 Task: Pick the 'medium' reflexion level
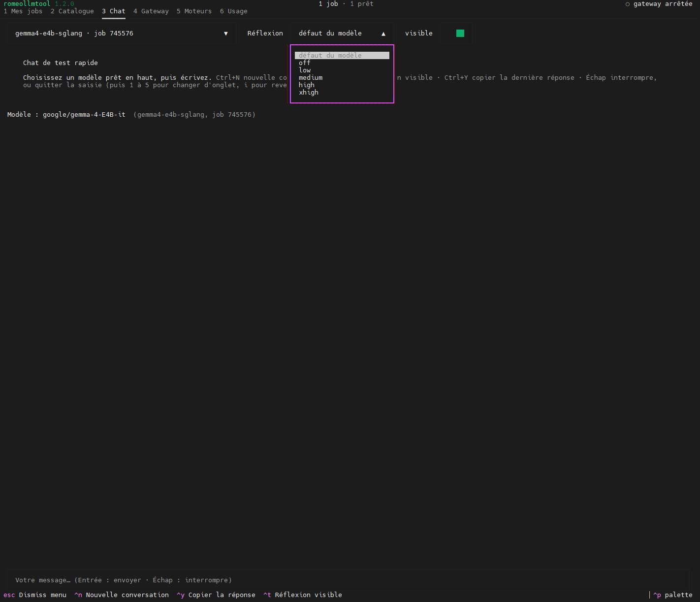(342, 77)
